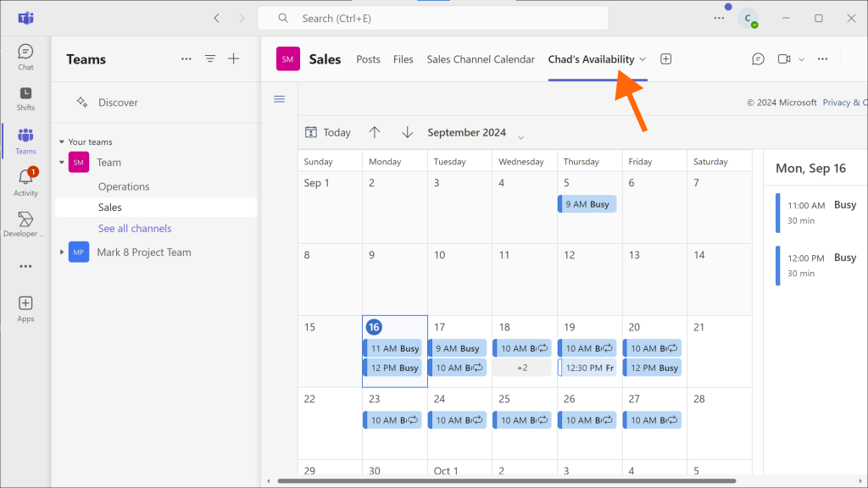Open the 9 AM Busy event on Sept 5
Image resolution: width=868 pixels, height=488 pixels.
click(x=587, y=204)
